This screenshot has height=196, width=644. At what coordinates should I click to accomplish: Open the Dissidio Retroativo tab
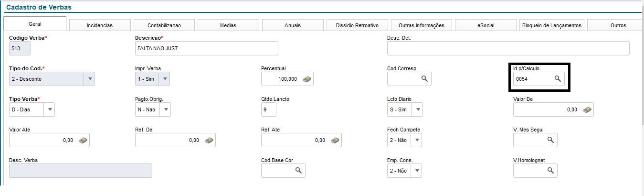357,25
